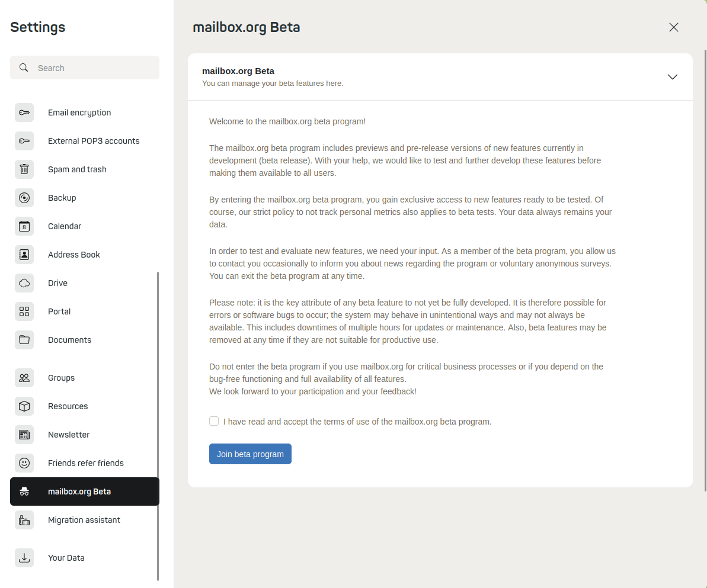This screenshot has width=707, height=588.
Task: Close the Settings dialog with the X
Action: [x=673, y=27]
